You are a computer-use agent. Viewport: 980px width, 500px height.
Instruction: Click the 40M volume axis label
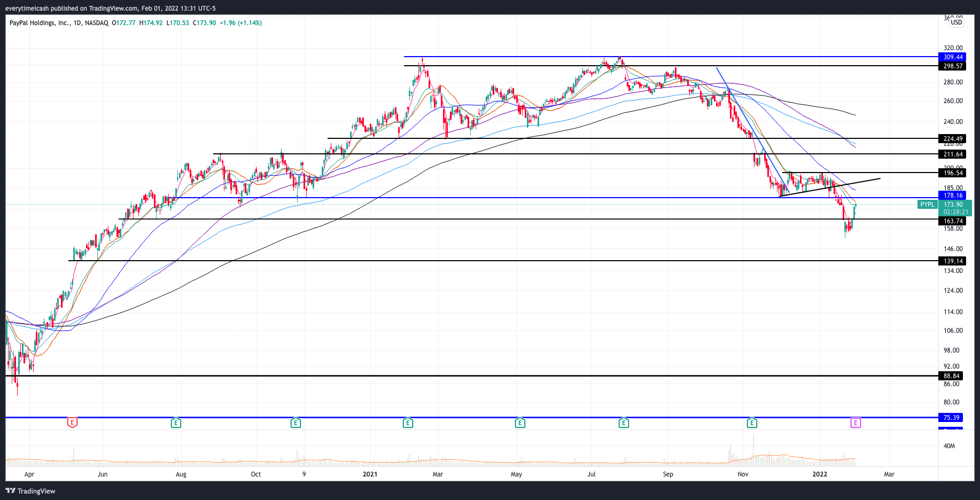(x=950, y=446)
